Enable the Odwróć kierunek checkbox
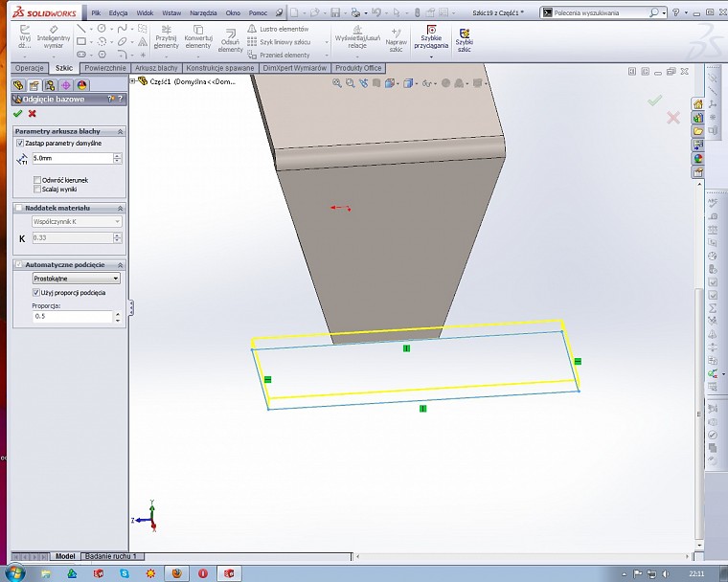728x582 pixels. pos(37,179)
